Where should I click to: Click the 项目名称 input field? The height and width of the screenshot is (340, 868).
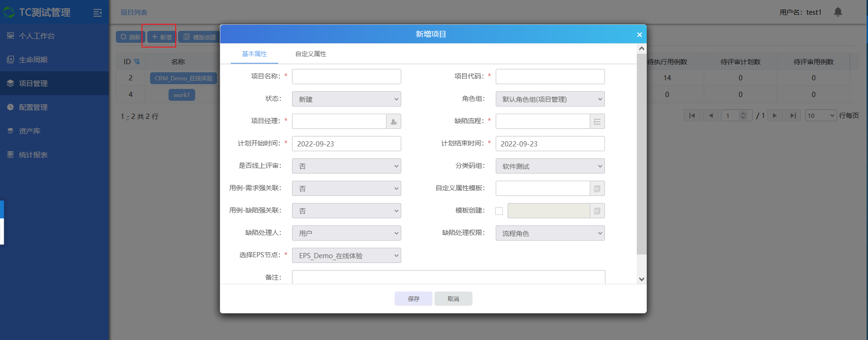click(x=346, y=77)
